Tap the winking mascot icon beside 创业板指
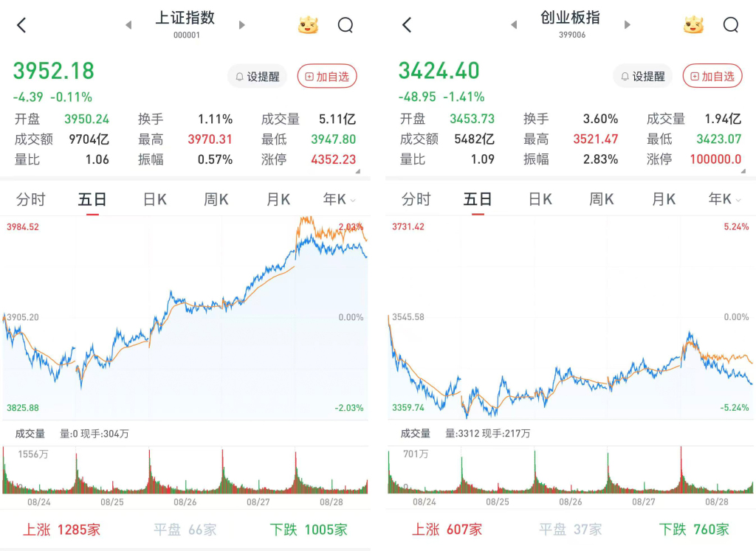Image resolution: width=756 pixels, height=551 pixels. pyautogui.click(x=694, y=25)
